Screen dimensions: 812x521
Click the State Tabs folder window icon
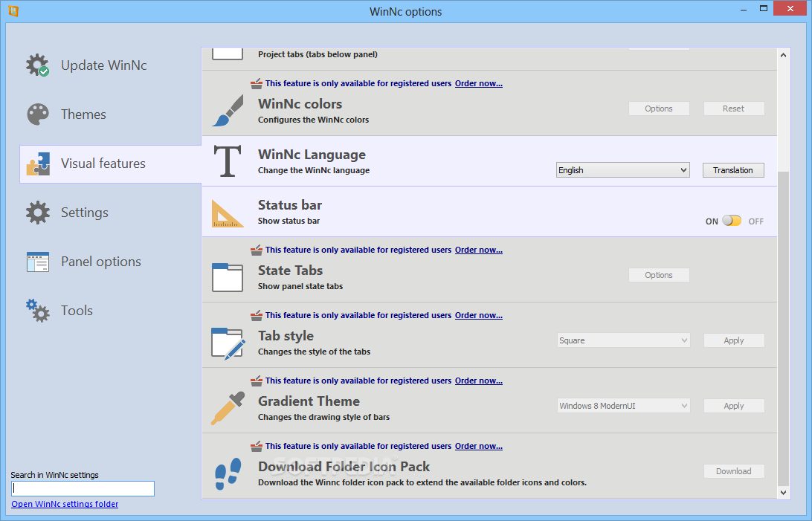coord(228,277)
